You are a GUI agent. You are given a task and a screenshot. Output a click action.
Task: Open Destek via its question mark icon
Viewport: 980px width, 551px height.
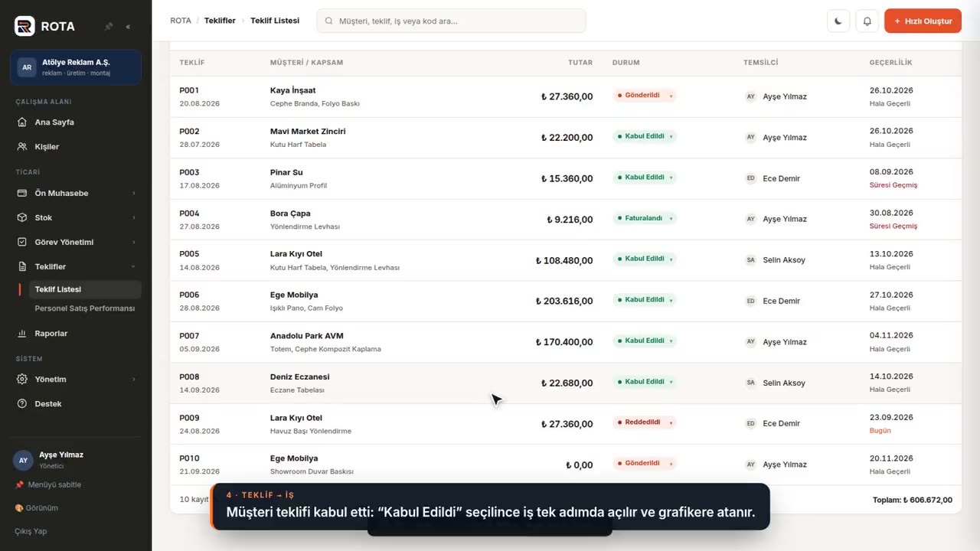tap(22, 404)
